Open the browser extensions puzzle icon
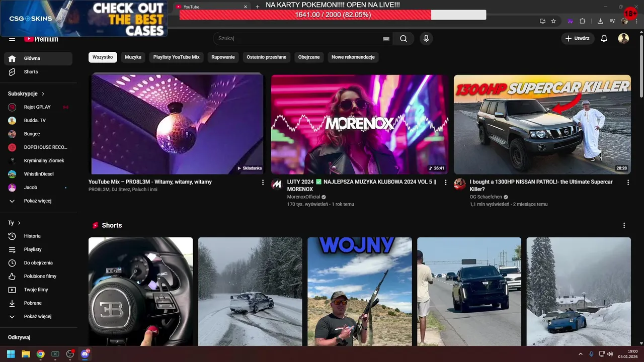 (x=583, y=21)
